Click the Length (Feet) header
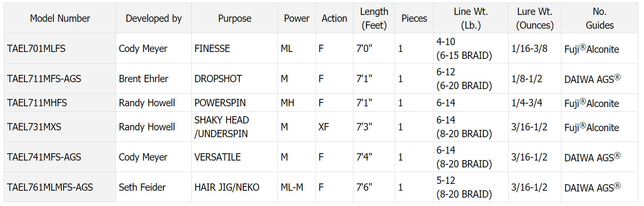644x206 pixels. 374,18
